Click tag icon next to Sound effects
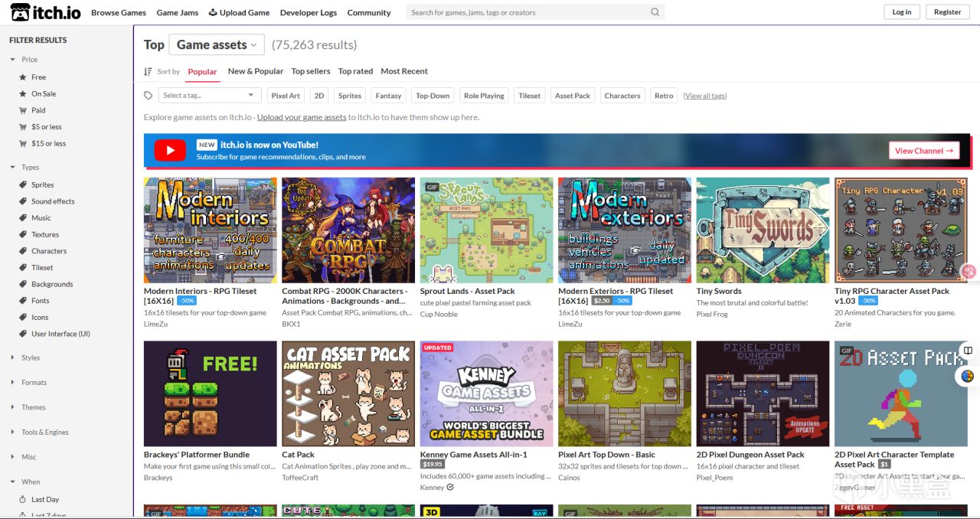 click(x=23, y=201)
